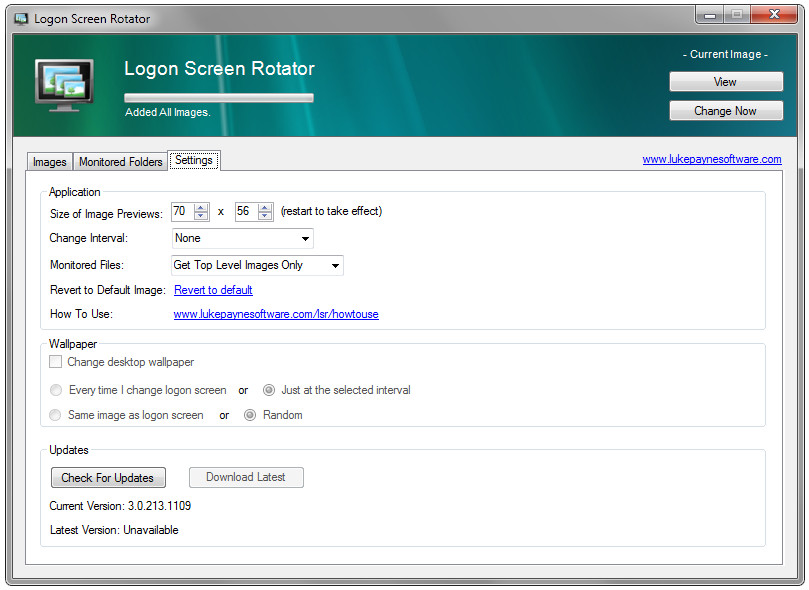Click the Current Version 3.0.213.1109 text
809x590 pixels.
[x=120, y=506]
